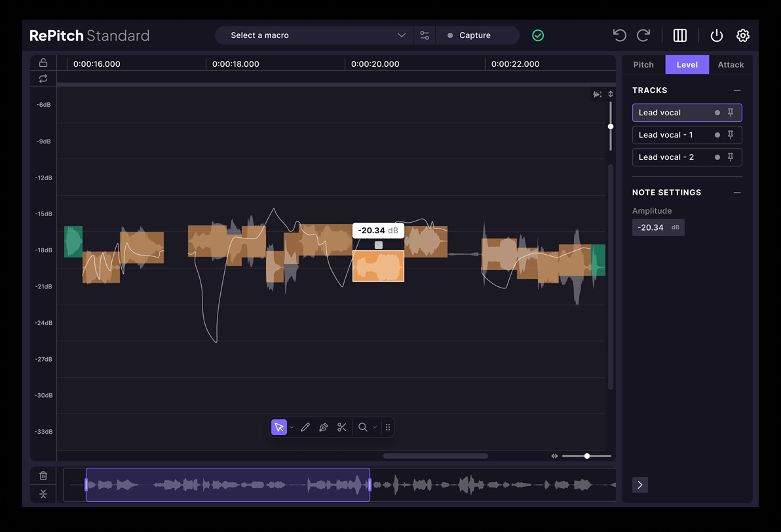Open the settings gear

742,35
